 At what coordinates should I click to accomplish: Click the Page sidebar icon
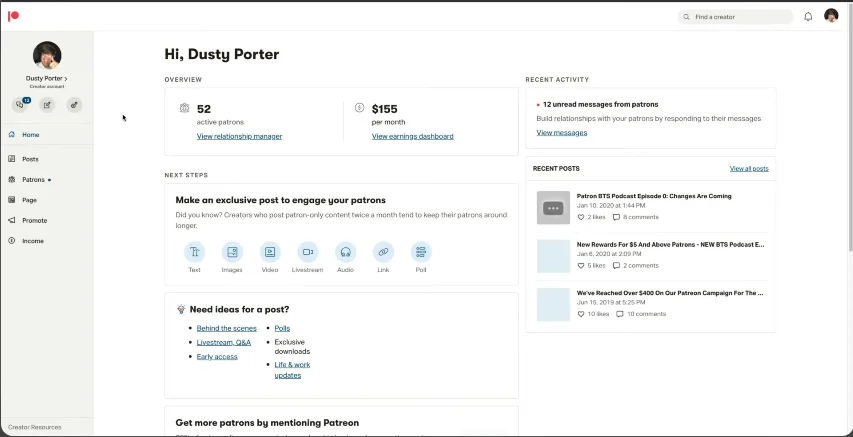[12, 200]
